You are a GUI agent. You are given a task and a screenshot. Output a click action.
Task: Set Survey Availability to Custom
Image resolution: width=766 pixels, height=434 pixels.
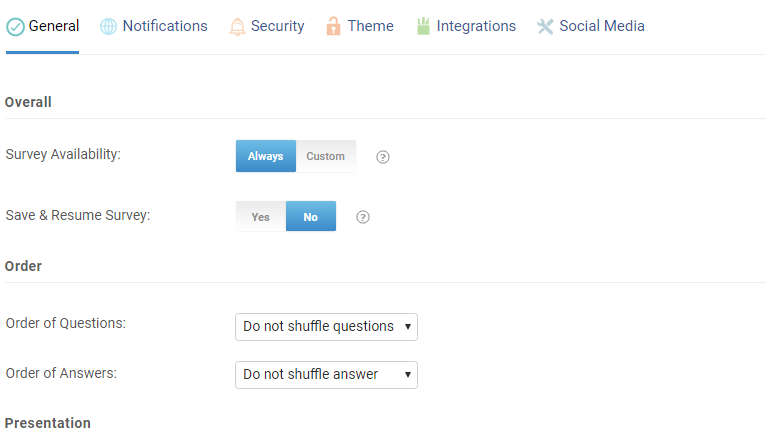coord(326,156)
